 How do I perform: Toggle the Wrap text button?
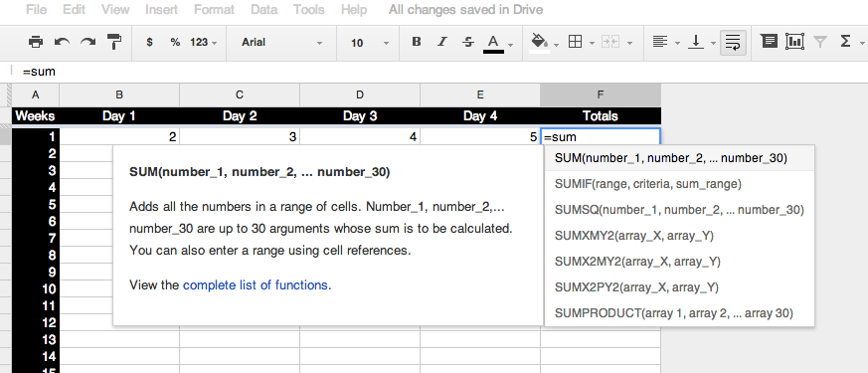(733, 42)
